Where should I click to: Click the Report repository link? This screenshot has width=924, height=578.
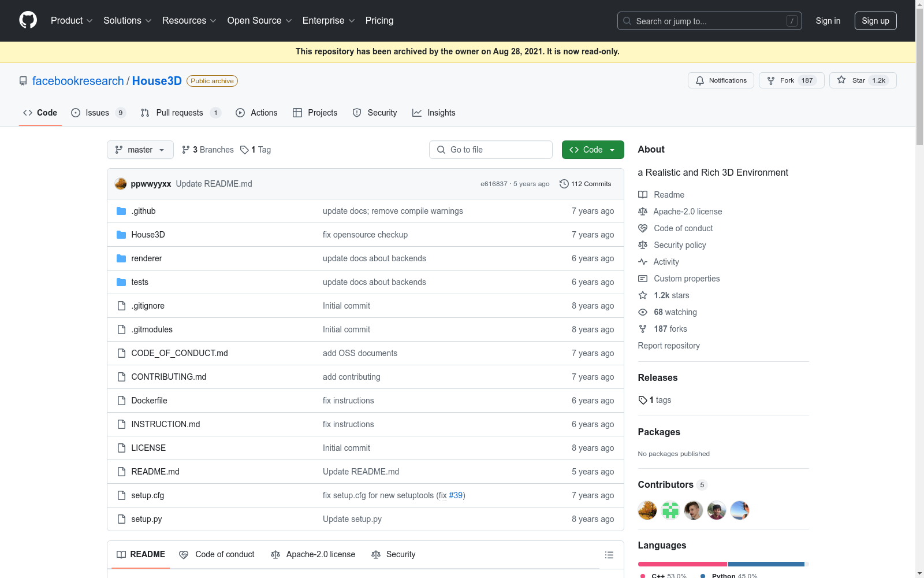[x=669, y=346]
